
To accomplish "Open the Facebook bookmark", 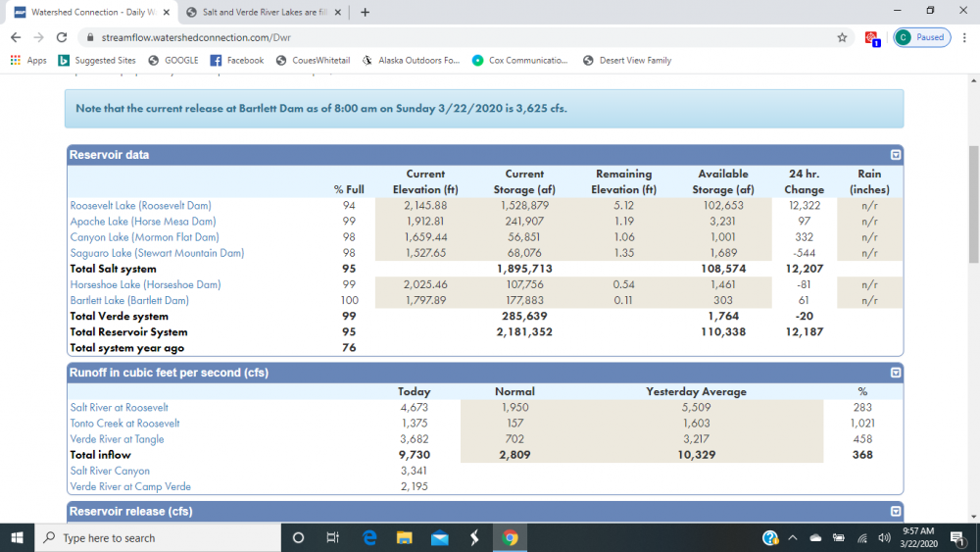I will pyautogui.click(x=237, y=60).
